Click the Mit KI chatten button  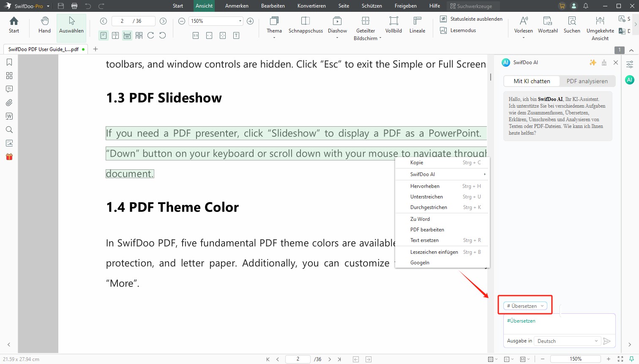click(x=532, y=81)
